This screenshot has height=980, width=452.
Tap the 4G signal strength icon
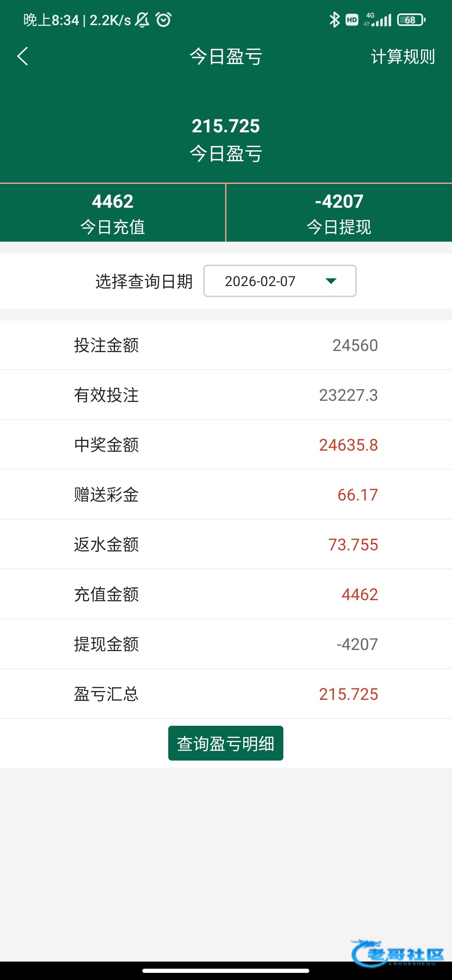coord(378,20)
